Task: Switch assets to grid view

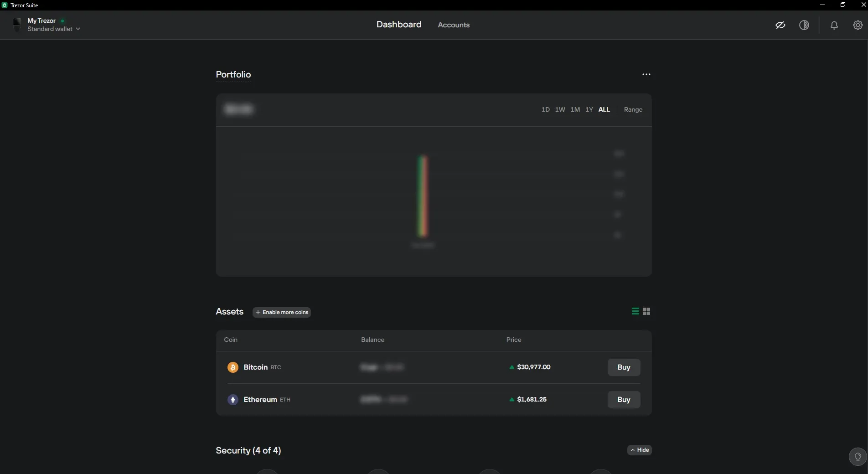Action: 646,311
